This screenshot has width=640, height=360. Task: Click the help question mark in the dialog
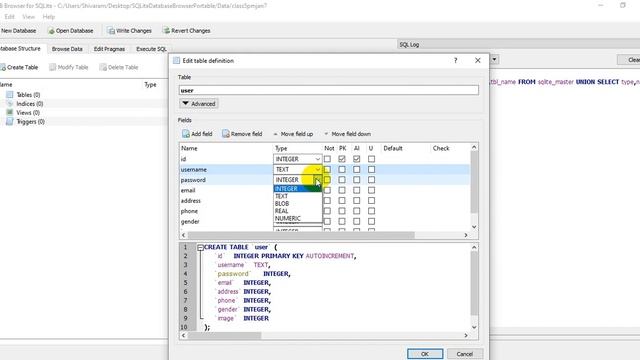click(x=456, y=60)
